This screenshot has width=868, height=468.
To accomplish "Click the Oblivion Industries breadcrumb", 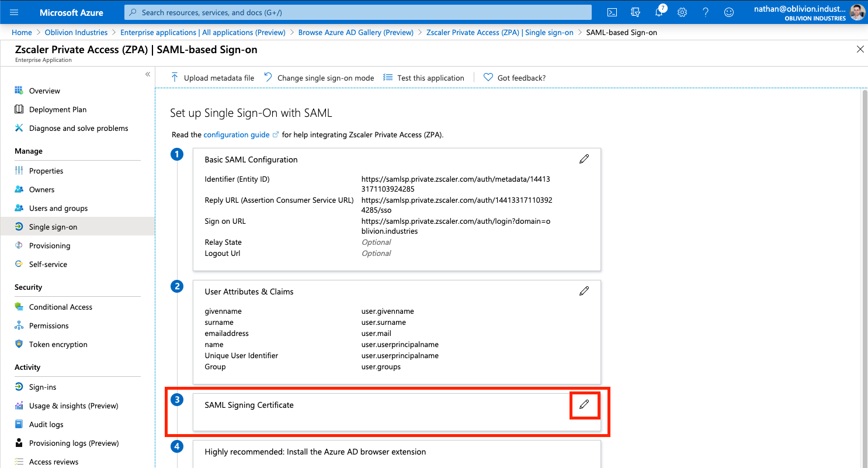I will 76,33.
